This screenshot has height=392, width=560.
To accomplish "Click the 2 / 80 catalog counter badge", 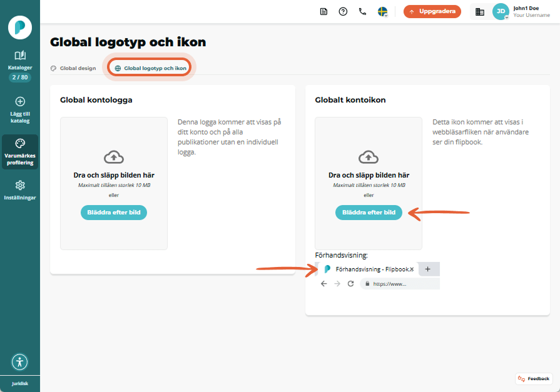I will tap(20, 77).
